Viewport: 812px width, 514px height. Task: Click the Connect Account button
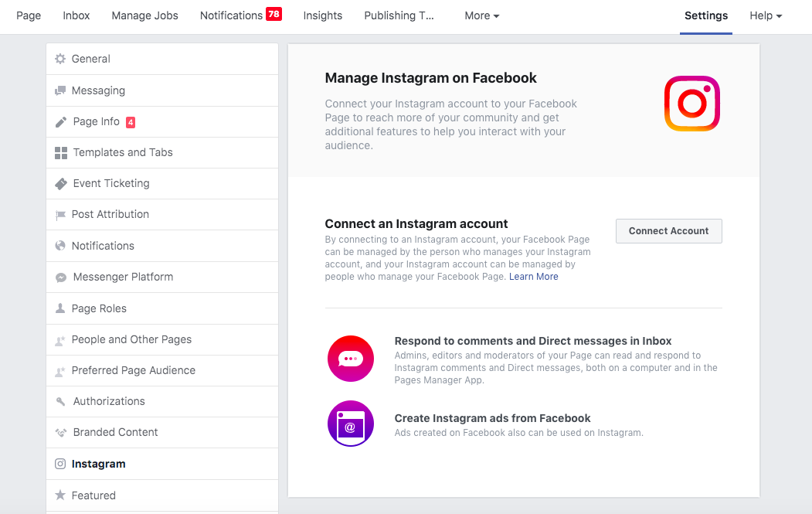668,231
